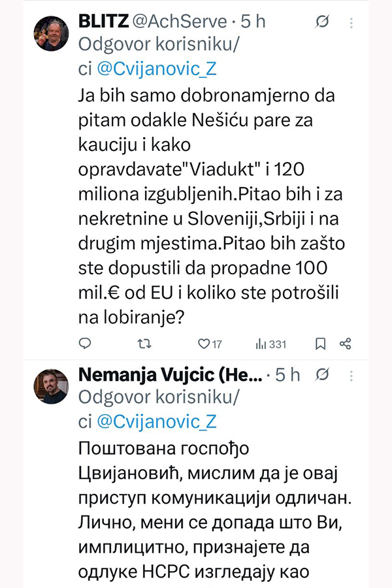Viewport: 392px width, 588px height.
Task: Click the Grok icon on Nemanja Vujcic's tweet
Action: click(x=322, y=375)
